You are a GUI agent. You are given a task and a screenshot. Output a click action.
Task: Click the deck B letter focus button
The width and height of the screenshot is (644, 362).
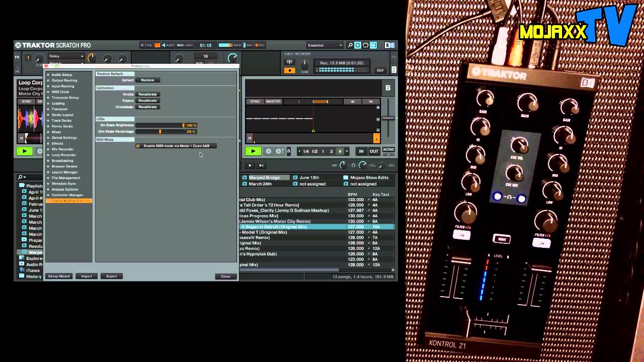tap(387, 87)
